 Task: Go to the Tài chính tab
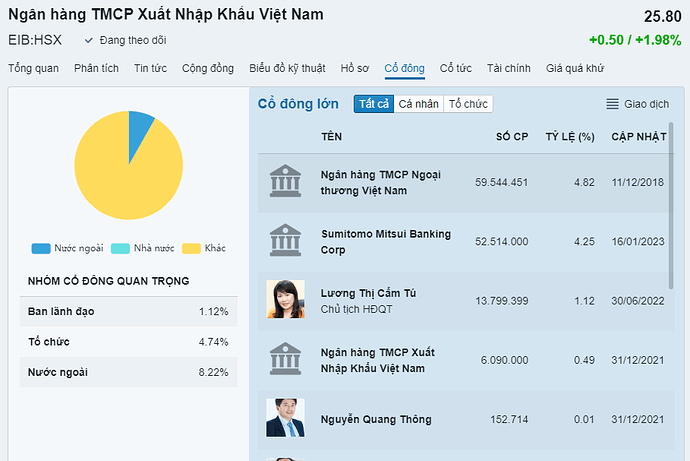click(x=509, y=68)
